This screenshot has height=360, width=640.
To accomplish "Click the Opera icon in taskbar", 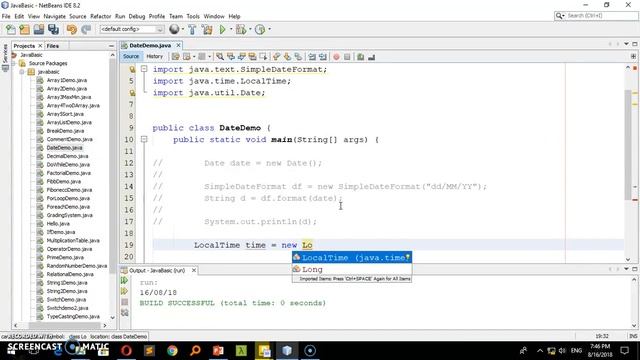I will pyautogui.click(x=126, y=350).
